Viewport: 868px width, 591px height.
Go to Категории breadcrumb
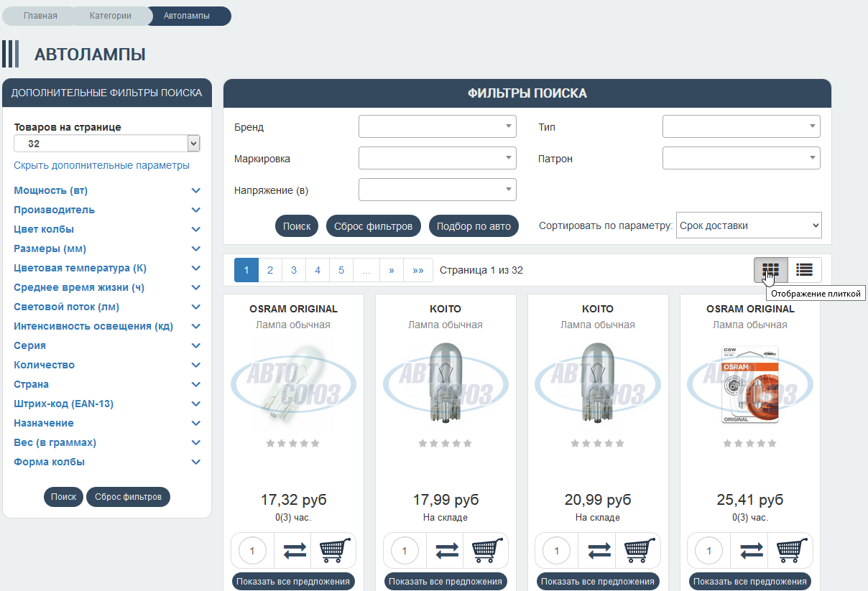pyautogui.click(x=111, y=16)
